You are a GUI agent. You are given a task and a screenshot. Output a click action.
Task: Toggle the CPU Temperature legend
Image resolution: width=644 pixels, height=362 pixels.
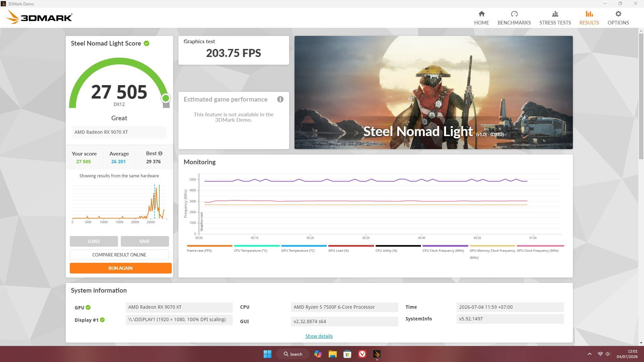click(x=257, y=248)
